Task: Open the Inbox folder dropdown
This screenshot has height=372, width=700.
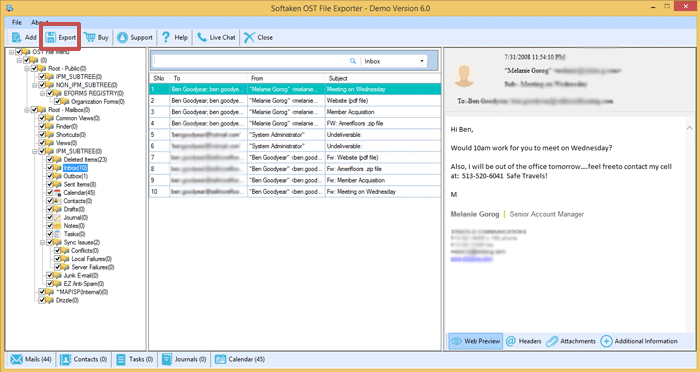Action: pos(422,61)
